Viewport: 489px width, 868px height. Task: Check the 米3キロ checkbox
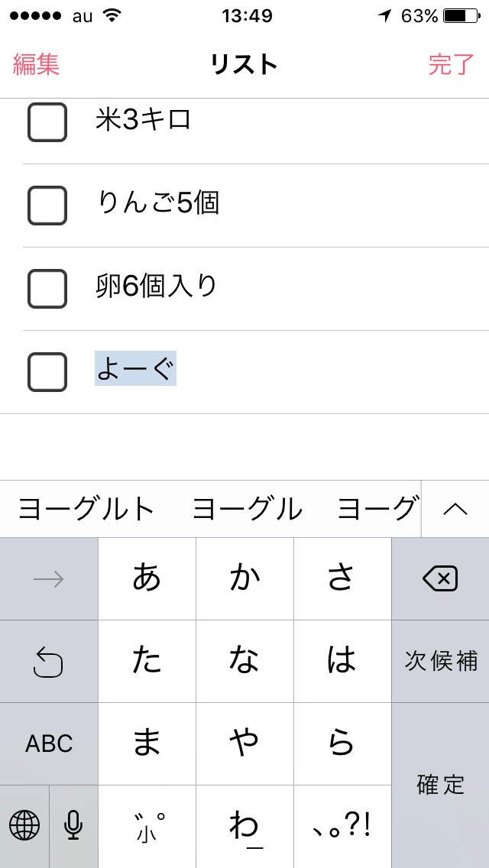coord(47,122)
